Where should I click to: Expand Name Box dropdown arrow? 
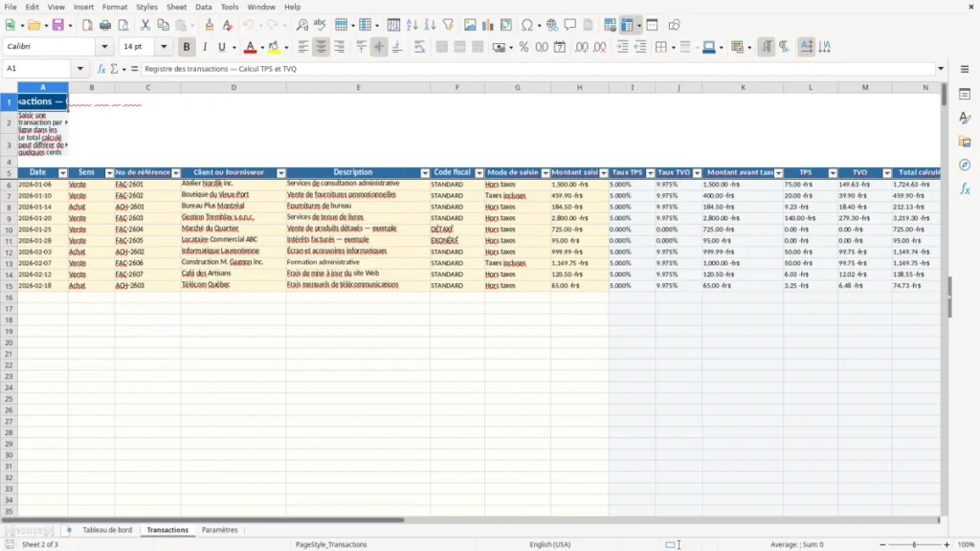[x=80, y=69]
